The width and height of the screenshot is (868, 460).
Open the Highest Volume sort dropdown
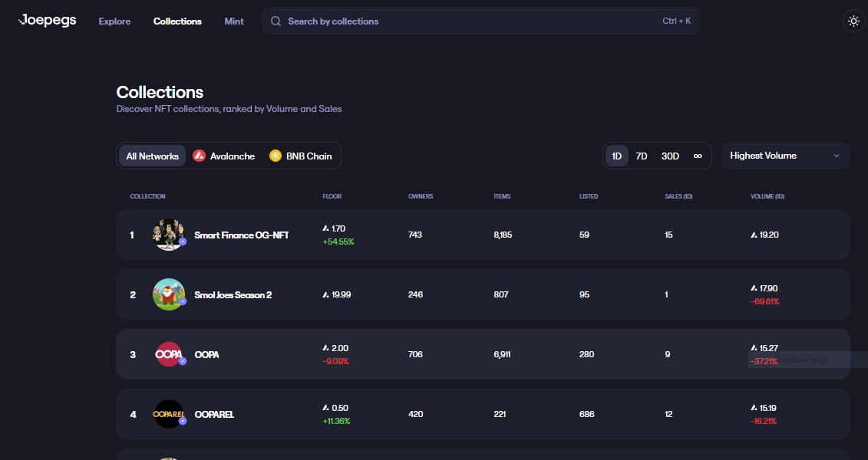785,156
